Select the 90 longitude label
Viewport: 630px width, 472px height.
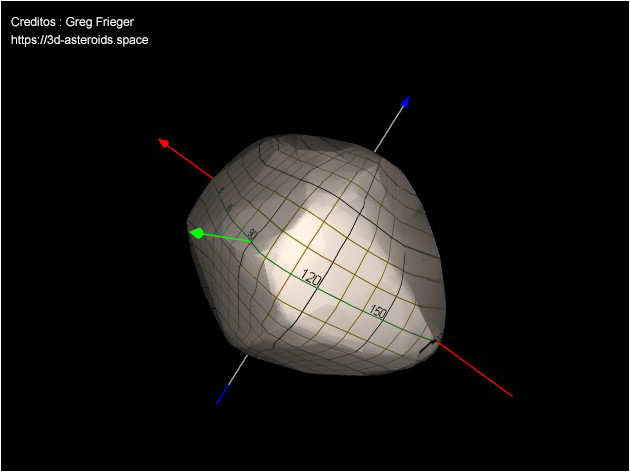[252, 234]
